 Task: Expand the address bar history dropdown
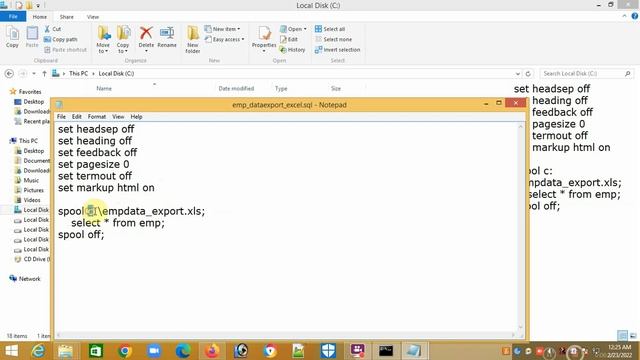[518, 73]
